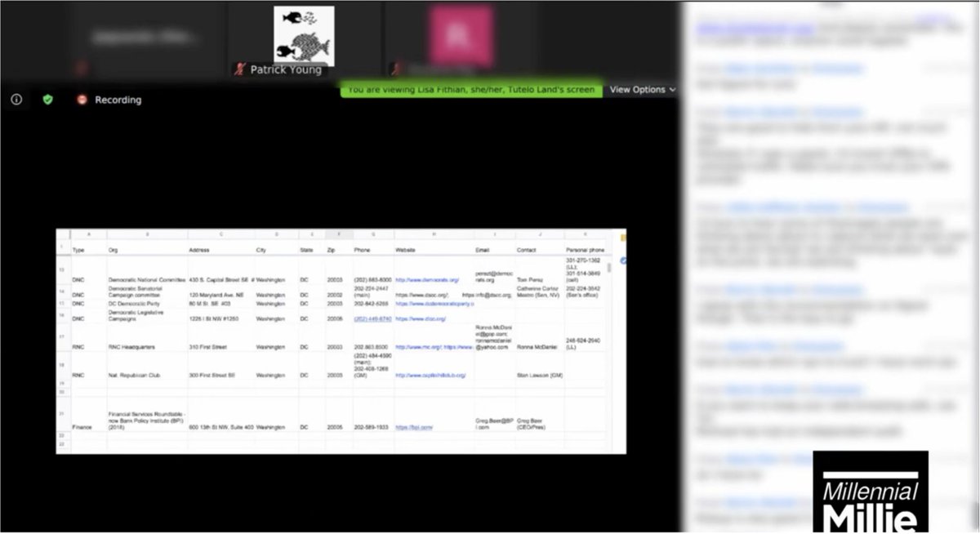Click the Millennial Millie logo

[871, 492]
